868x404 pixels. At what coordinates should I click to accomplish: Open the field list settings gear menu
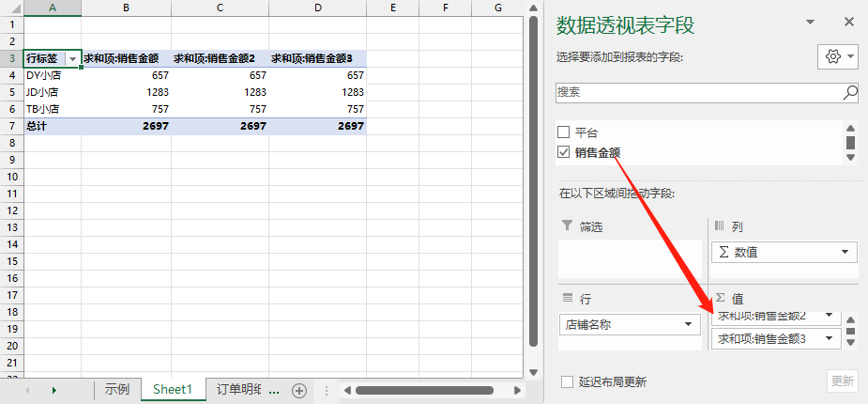(x=839, y=56)
